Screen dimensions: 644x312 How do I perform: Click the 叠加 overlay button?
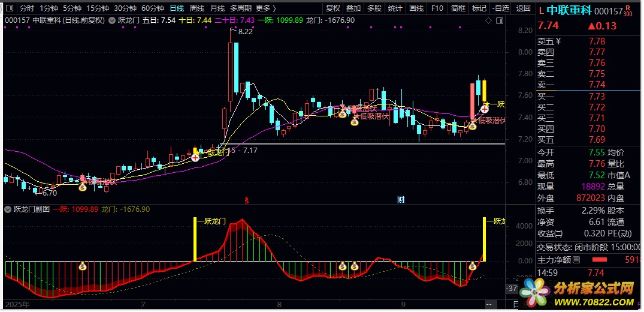coord(353,8)
